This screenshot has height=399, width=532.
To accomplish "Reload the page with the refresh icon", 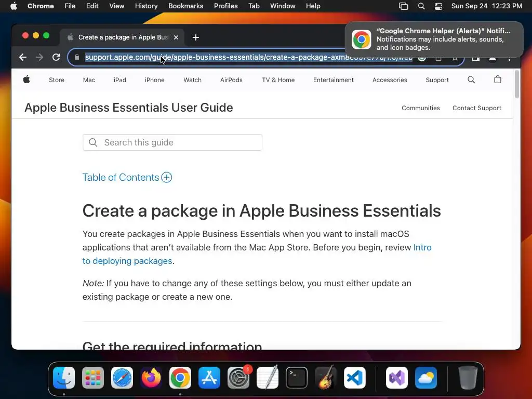I will pos(56,57).
